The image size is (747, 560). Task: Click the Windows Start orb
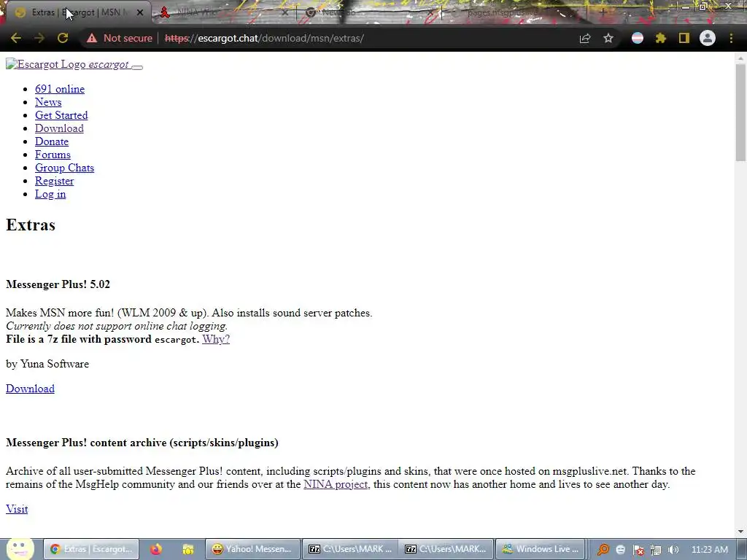tap(19, 549)
